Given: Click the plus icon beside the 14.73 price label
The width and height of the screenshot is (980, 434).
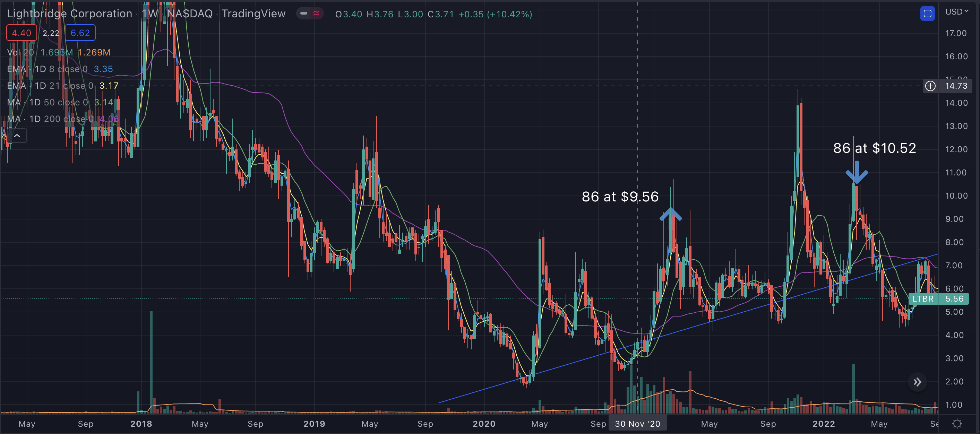Looking at the screenshot, I should point(930,86).
